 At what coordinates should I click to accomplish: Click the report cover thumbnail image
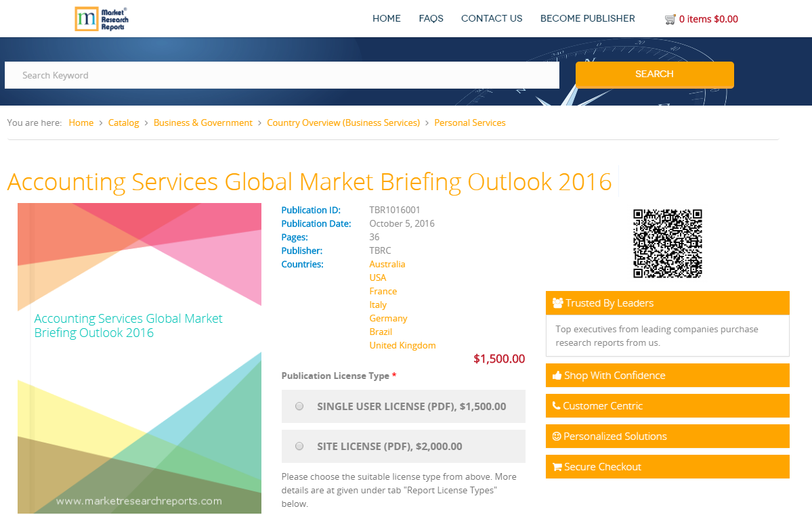140,358
